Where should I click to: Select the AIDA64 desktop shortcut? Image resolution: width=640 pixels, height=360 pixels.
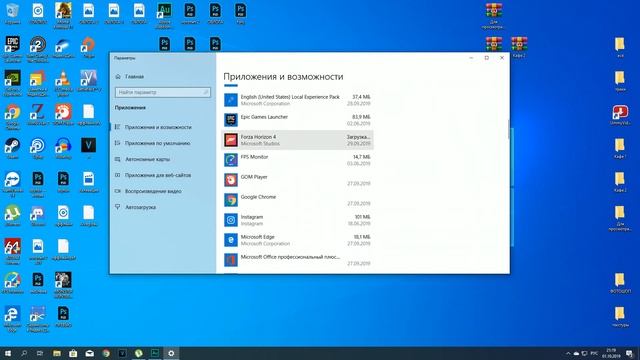[x=12, y=251]
